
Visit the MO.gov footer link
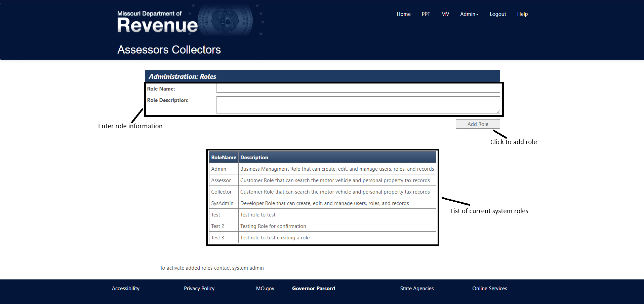tap(265, 289)
